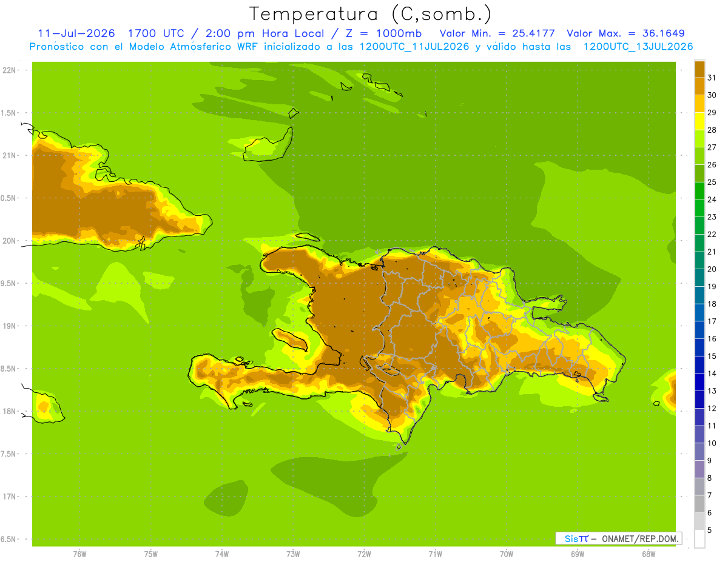
Task: Click the "73W" longitude label
Action: [x=292, y=554]
